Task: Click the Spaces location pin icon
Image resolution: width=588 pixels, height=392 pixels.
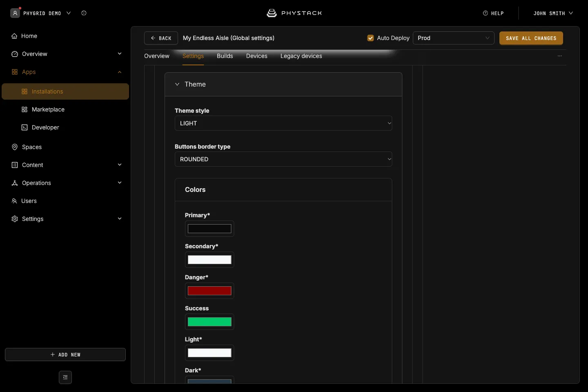Action: point(15,147)
